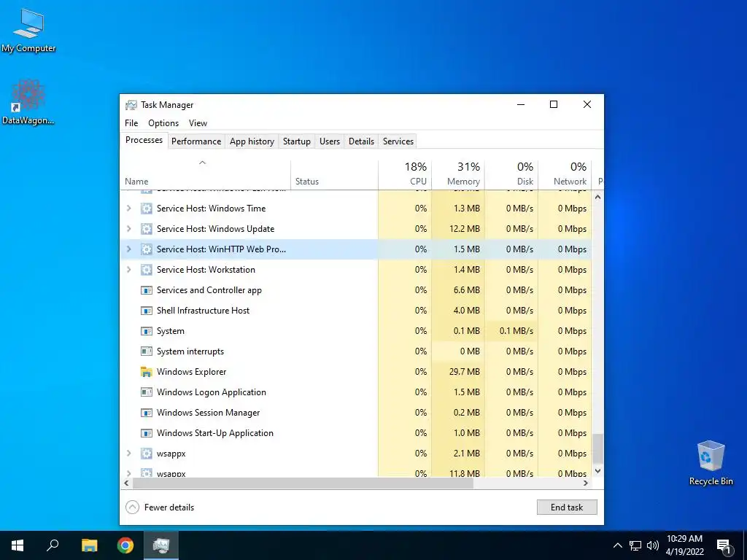Show hidden tray icons chevron

click(x=617, y=545)
